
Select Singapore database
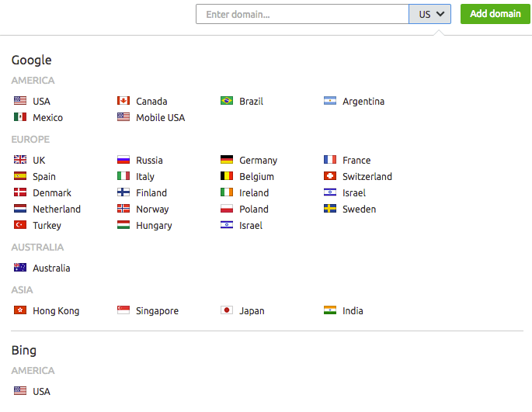pos(157,311)
